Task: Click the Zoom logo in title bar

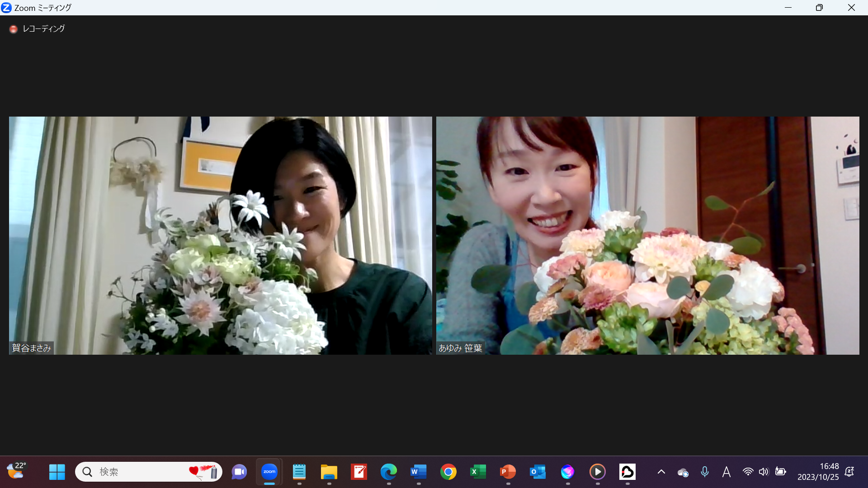Action: [x=6, y=8]
